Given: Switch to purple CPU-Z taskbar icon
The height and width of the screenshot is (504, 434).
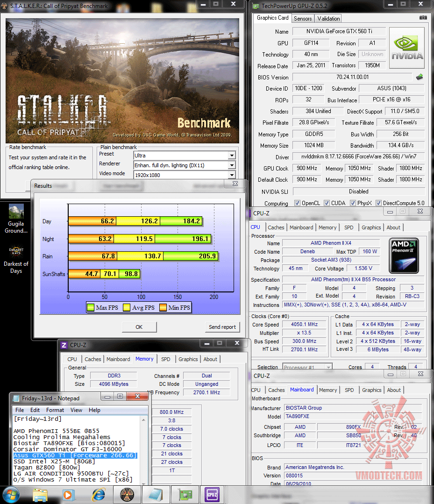Looking at the screenshot, I should tap(212, 495).
